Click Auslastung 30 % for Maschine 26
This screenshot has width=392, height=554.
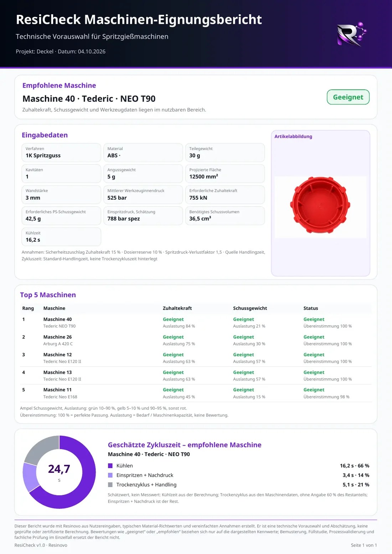coord(249,344)
